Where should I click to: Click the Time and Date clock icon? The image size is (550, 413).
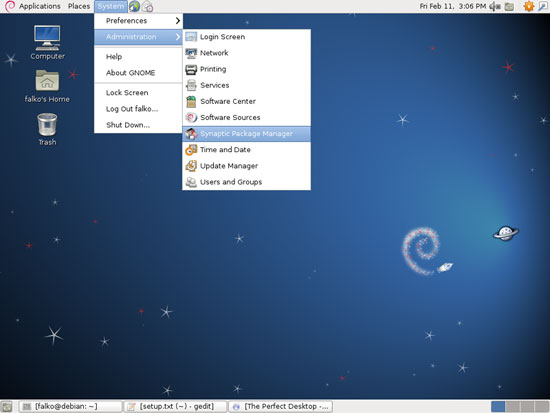click(x=191, y=150)
